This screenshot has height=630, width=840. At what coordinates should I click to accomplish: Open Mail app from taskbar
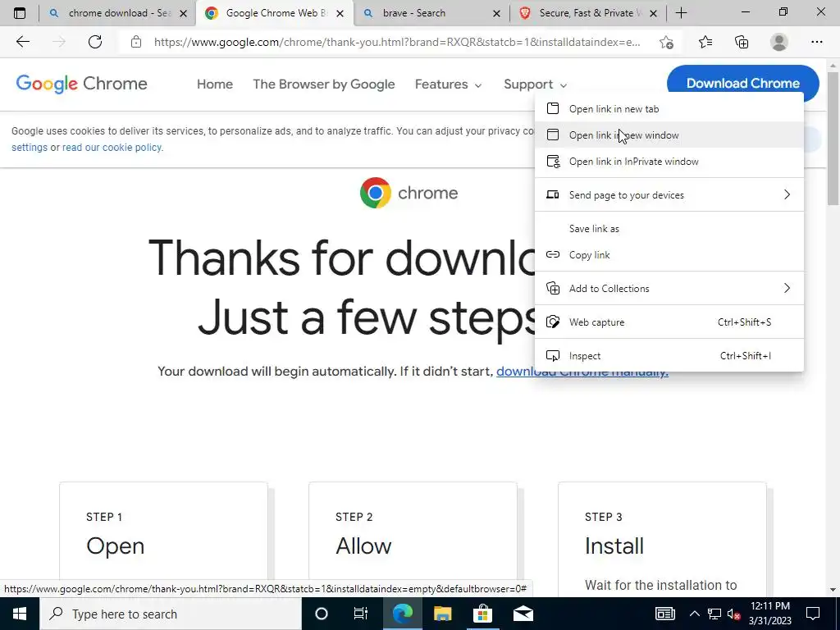(523, 614)
